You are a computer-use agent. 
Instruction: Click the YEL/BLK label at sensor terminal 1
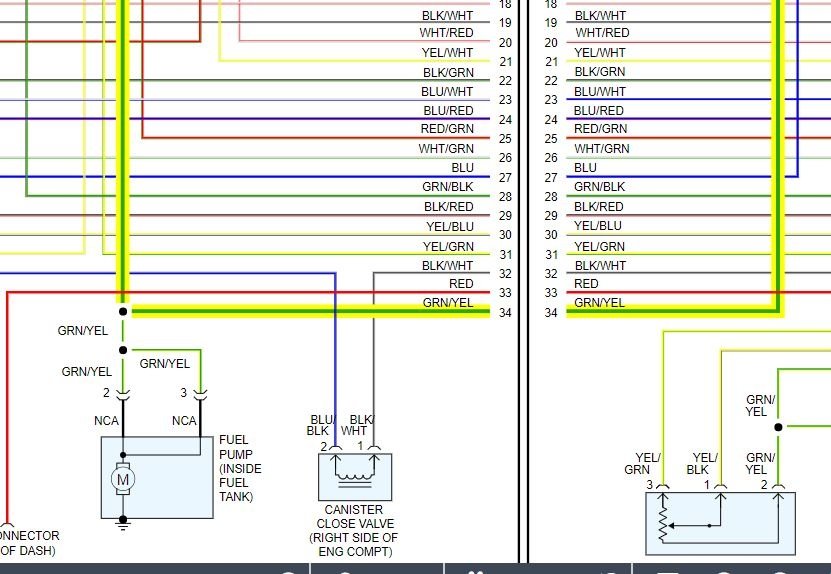704,463
